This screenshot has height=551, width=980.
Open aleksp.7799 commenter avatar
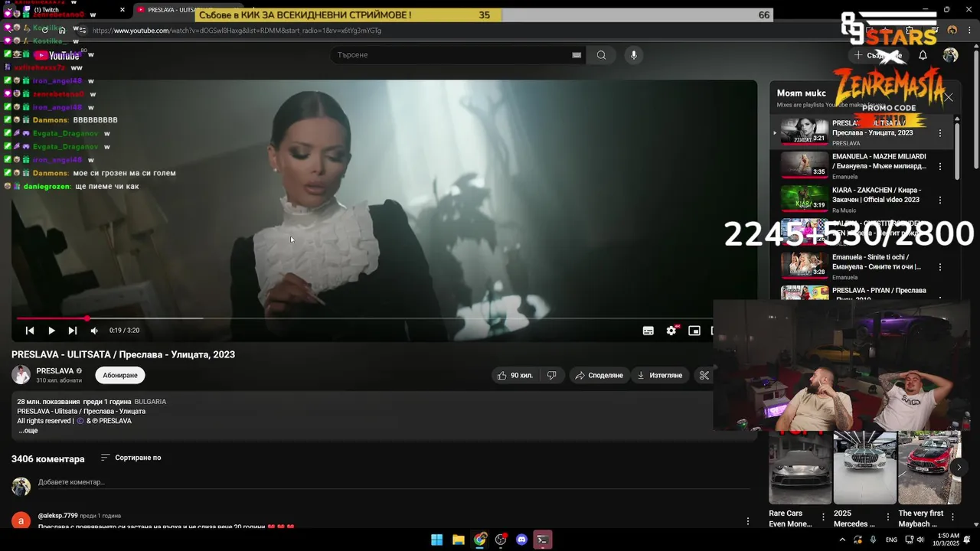coord(21,520)
